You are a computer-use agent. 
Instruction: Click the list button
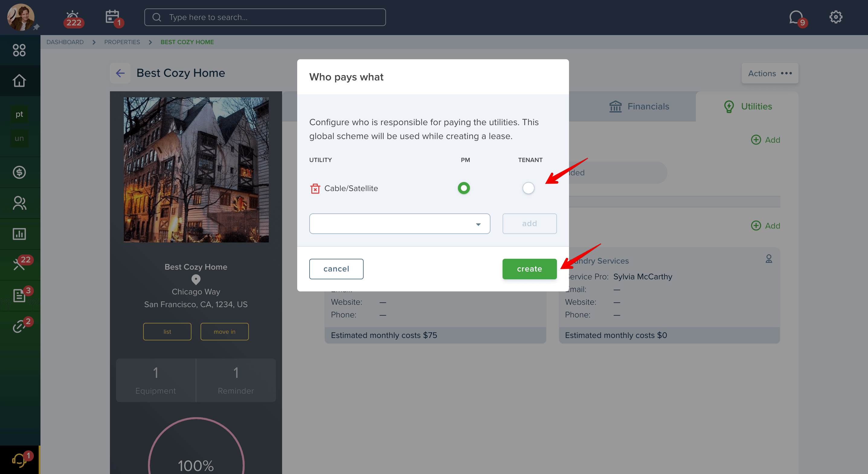(x=167, y=332)
